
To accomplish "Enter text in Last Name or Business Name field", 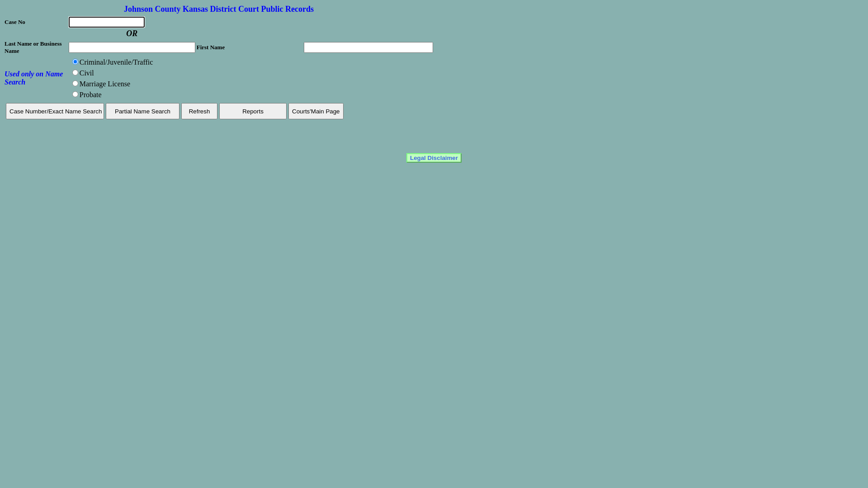I will [x=132, y=47].
